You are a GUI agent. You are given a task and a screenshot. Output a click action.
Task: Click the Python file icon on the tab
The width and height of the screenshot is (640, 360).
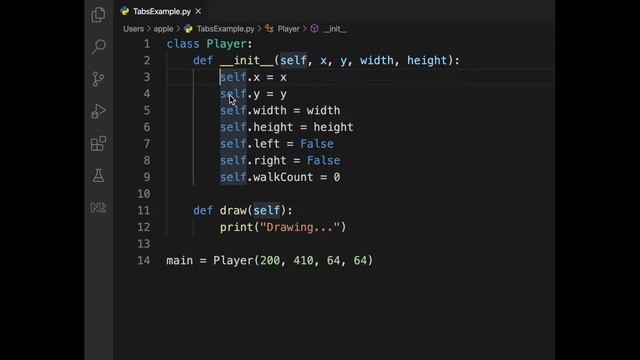point(125,11)
